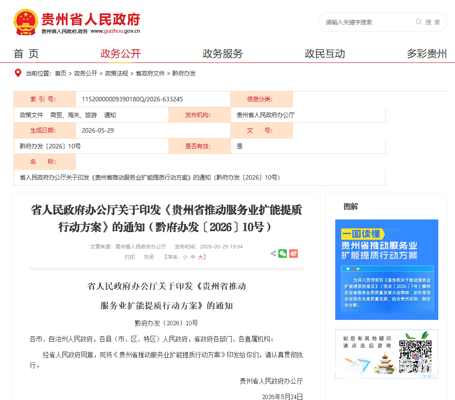
Task: Click the search magnifier icon
Action: (419, 22)
